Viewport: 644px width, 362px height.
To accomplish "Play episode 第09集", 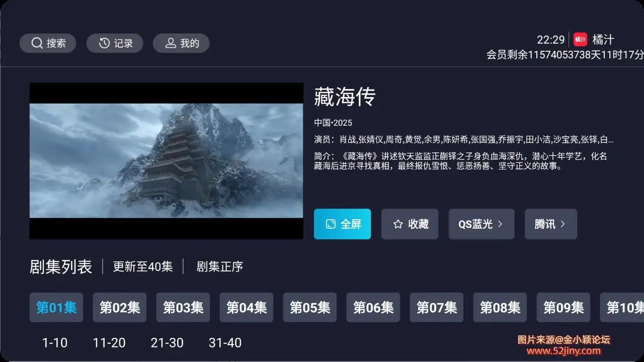I will point(563,307).
